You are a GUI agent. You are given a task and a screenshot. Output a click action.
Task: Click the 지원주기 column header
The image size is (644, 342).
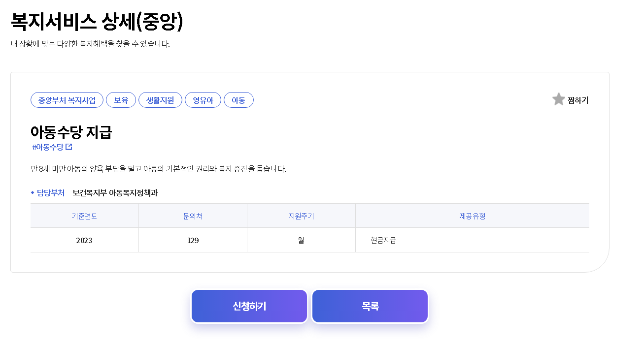tap(301, 216)
